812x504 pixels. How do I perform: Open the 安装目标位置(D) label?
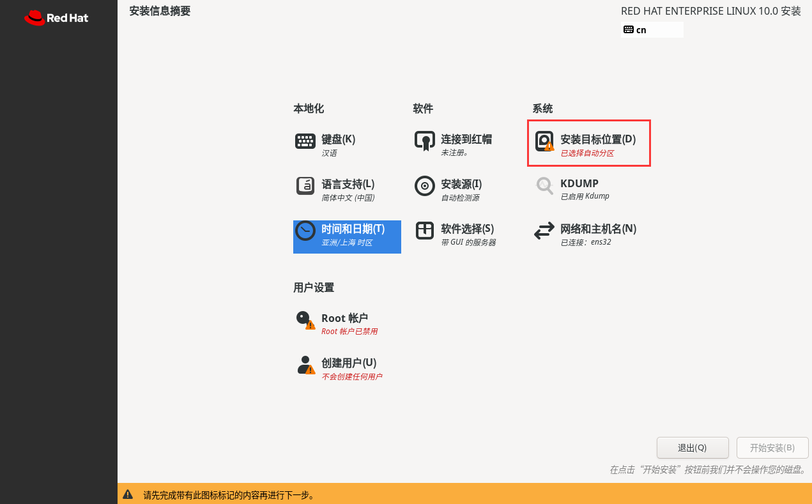pyautogui.click(x=598, y=139)
